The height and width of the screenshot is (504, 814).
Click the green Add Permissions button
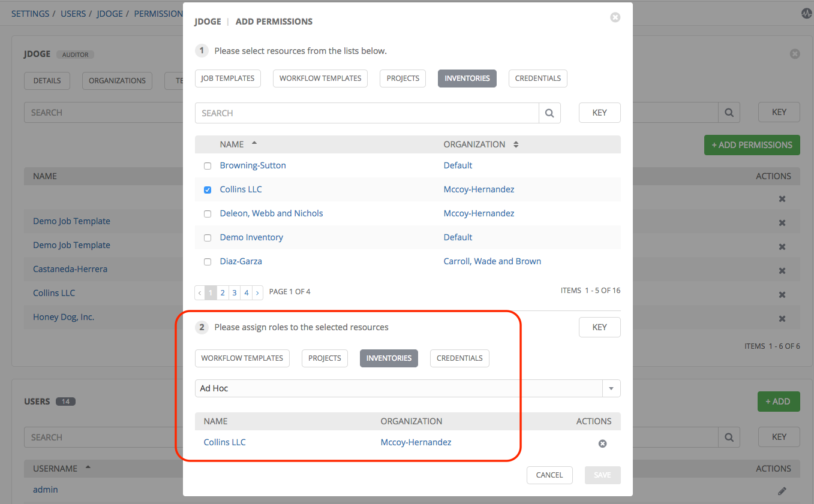pos(752,145)
